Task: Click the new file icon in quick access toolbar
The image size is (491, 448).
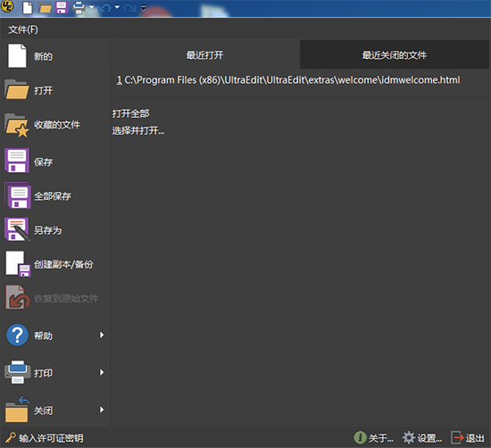Action: click(x=28, y=7)
